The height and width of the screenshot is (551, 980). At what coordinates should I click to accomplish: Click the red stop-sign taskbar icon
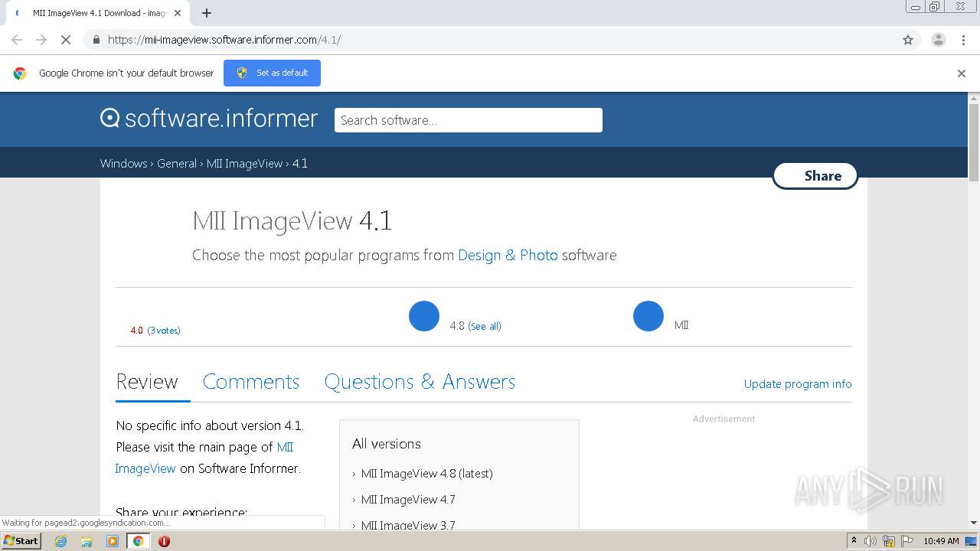164,541
